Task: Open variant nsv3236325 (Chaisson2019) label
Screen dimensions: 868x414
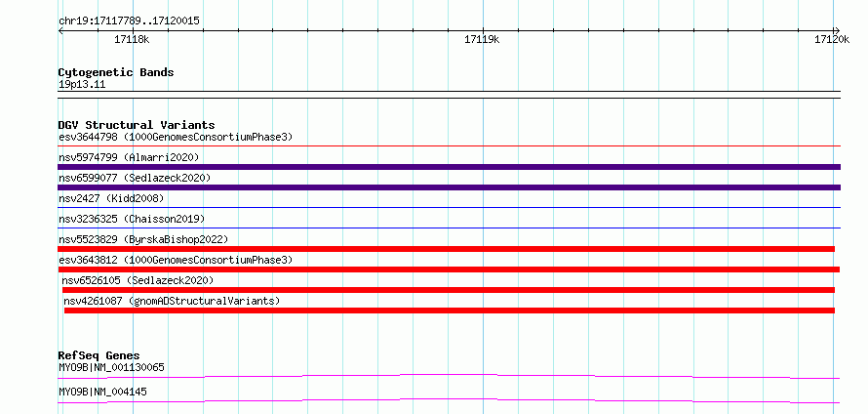Action: point(132,219)
